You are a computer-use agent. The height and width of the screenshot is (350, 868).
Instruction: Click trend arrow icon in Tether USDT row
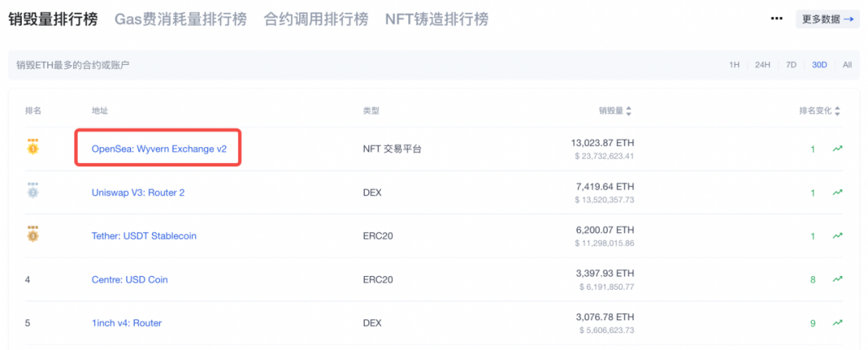tap(837, 236)
